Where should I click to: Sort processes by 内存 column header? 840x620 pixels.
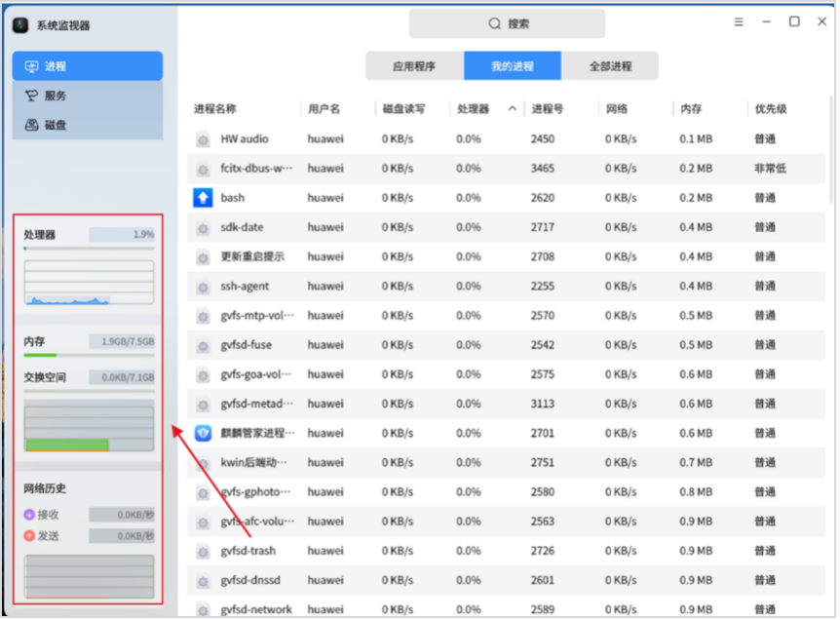pos(691,109)
